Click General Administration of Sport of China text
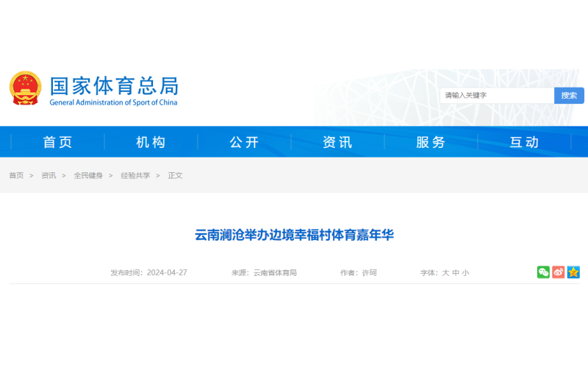The width and height of the screenshot is (588, 368). click(x=113, y=102)
